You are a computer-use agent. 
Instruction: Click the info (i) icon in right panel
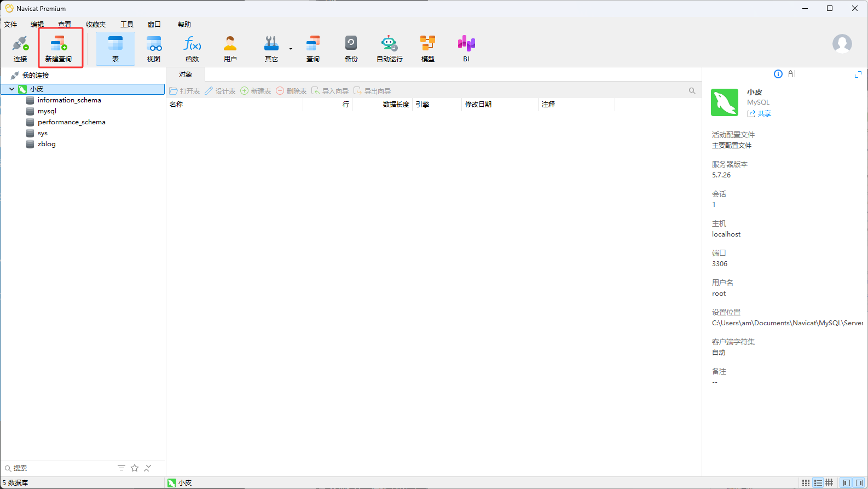click(x=778, y=74)
